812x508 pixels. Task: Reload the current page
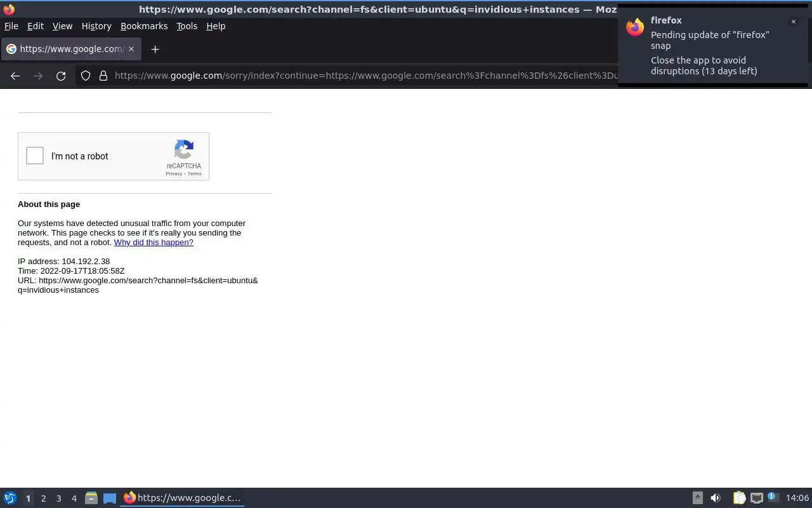61,76
